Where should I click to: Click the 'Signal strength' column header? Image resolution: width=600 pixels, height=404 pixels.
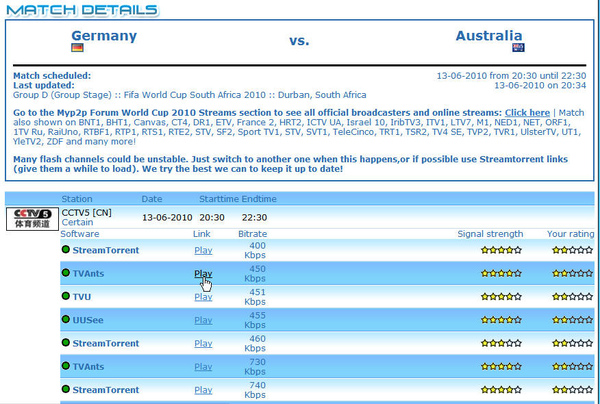490,234
